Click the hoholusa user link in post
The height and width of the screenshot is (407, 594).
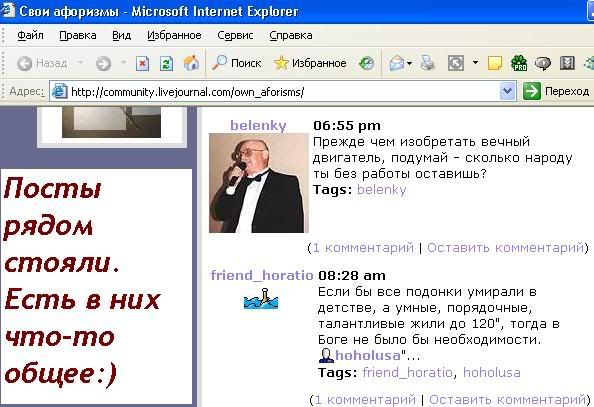coord(367,355)
